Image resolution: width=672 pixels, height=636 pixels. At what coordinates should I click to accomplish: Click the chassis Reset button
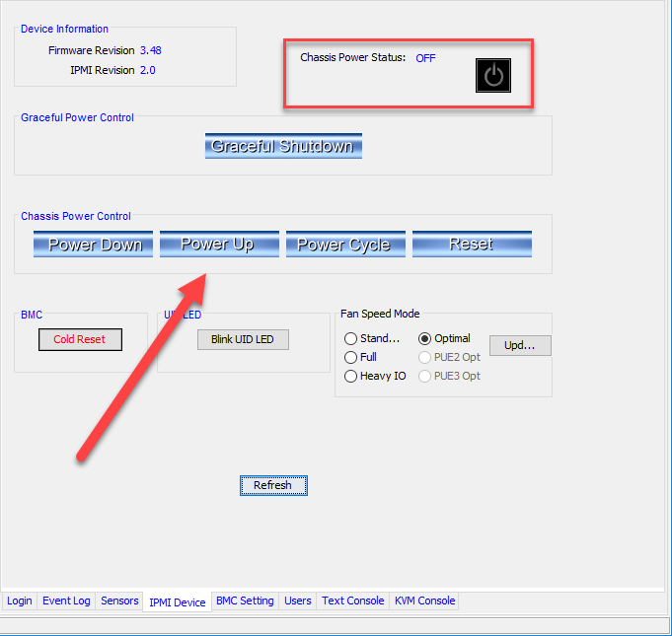[472, 245]
